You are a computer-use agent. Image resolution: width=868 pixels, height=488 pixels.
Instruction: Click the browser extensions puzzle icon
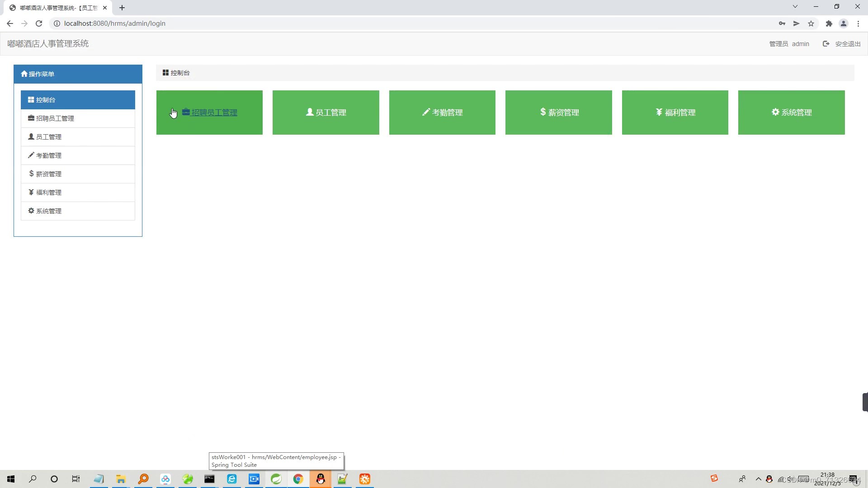[x=829, y=23]
